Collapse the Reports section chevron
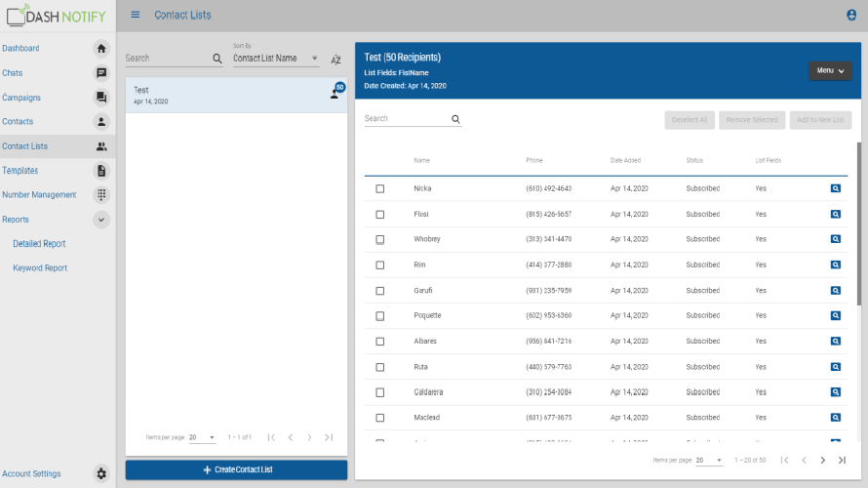 101,220
